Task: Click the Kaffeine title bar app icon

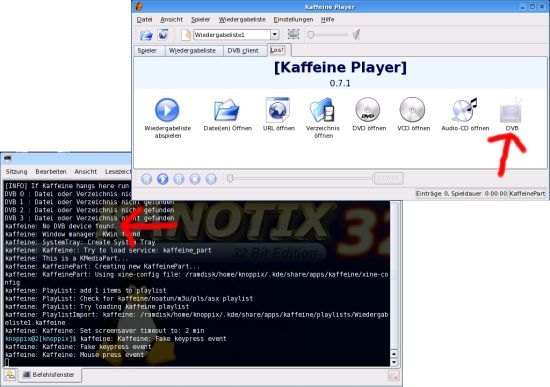Action: [139, 6]
